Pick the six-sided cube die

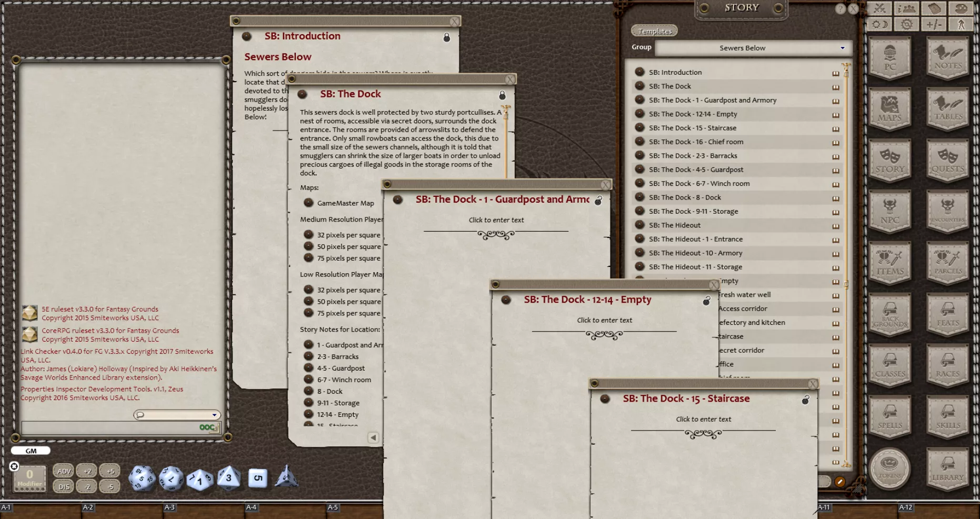coord(258,478)
